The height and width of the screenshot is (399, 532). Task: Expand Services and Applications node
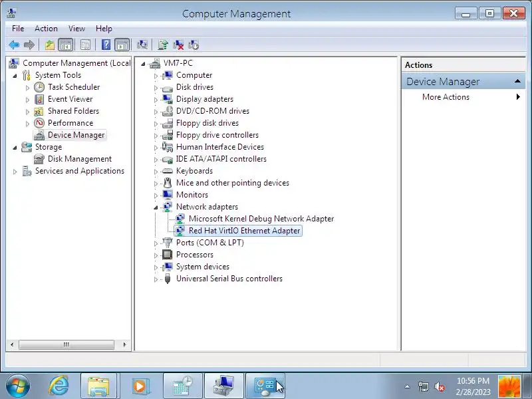pos(15,172)
